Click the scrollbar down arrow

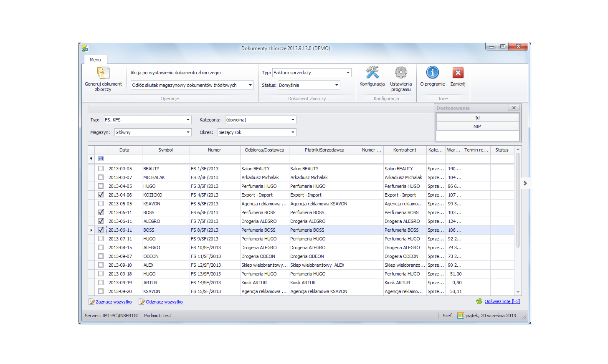[518, 292]
